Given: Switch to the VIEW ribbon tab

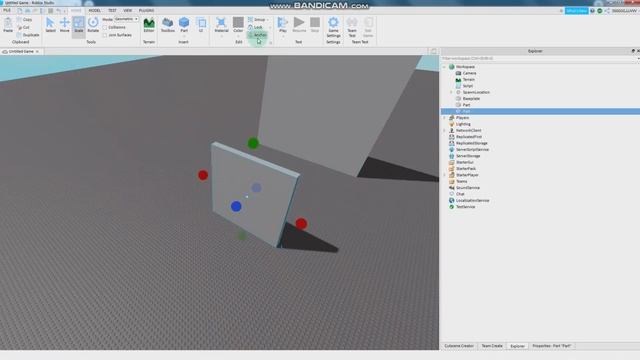Looking at the screenshot, I should tap(127, 11).
